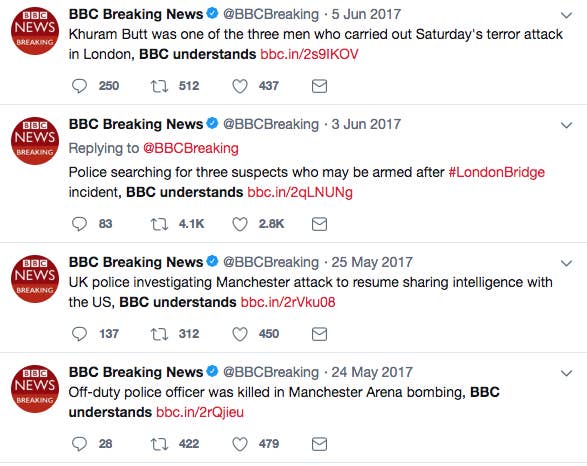Retweet the 5 Jun 2017 tweet
The height and width of the screenshot is (466, 587).
click(x=159, y=86)
